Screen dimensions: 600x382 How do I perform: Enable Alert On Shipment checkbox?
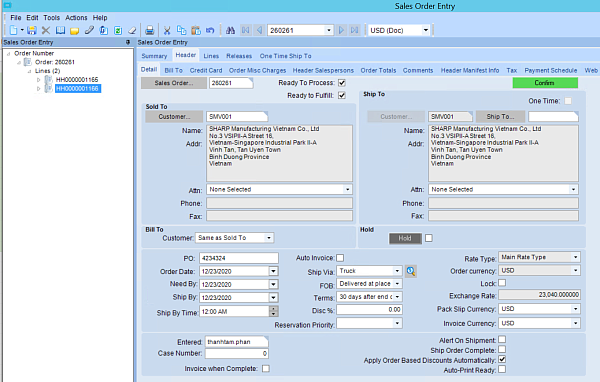coord(502,340)
